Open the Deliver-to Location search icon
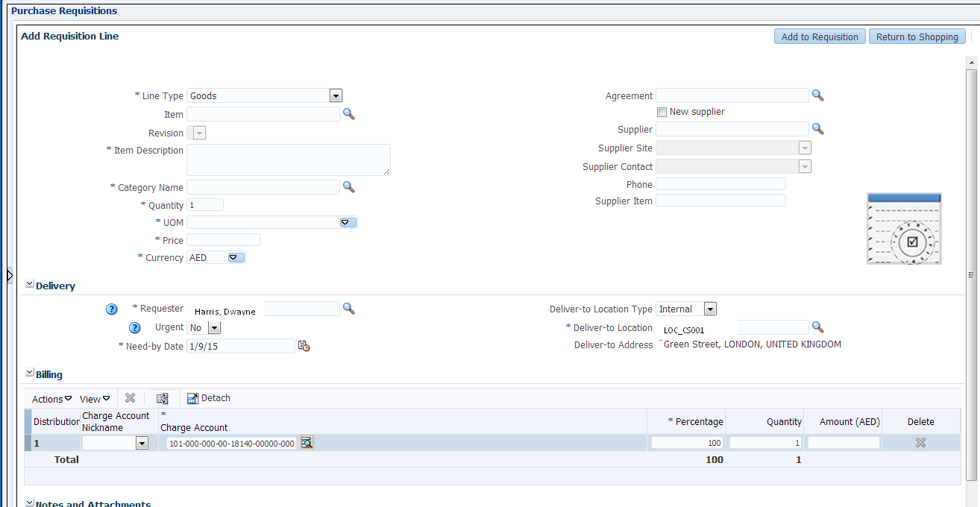 (817, 327)
